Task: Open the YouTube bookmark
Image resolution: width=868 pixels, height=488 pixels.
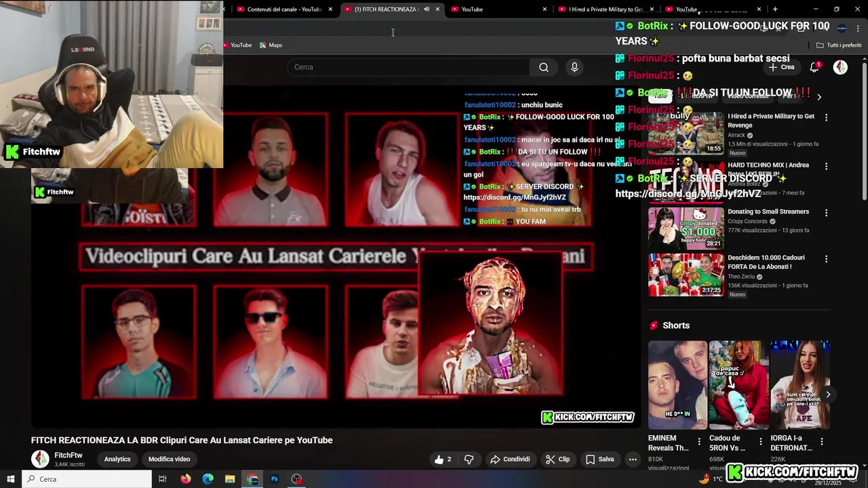Action: tap(237, 45)
